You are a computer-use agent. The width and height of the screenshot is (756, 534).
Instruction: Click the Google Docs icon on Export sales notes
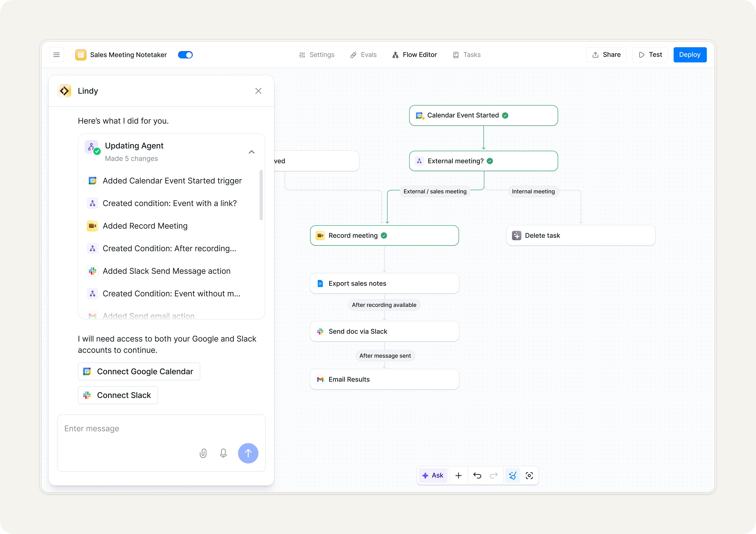pos(320,283)
